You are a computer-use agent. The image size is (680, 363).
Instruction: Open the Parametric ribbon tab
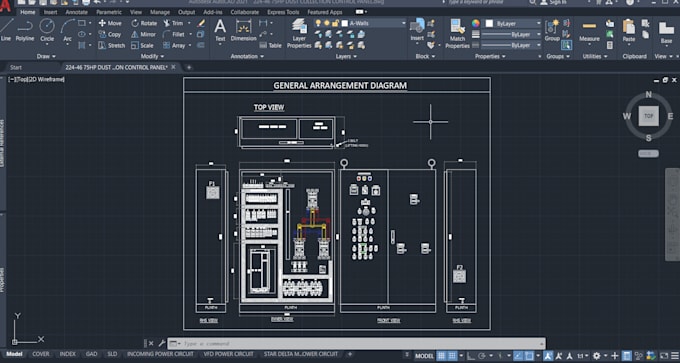coord(109,12)
